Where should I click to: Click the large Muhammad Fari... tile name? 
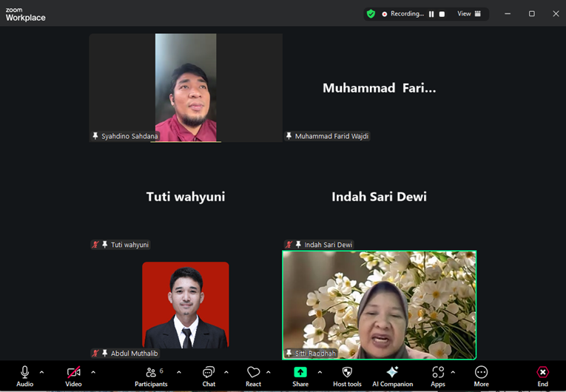379,88
